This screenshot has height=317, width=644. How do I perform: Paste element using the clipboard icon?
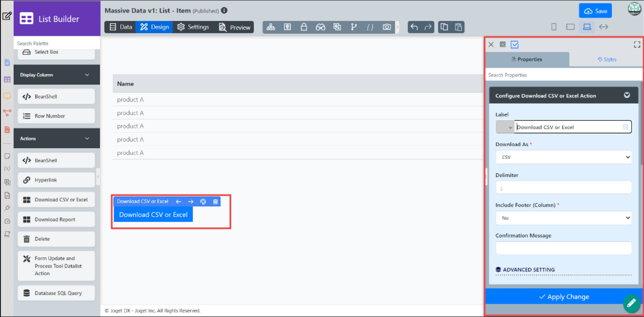coord(458,27)
